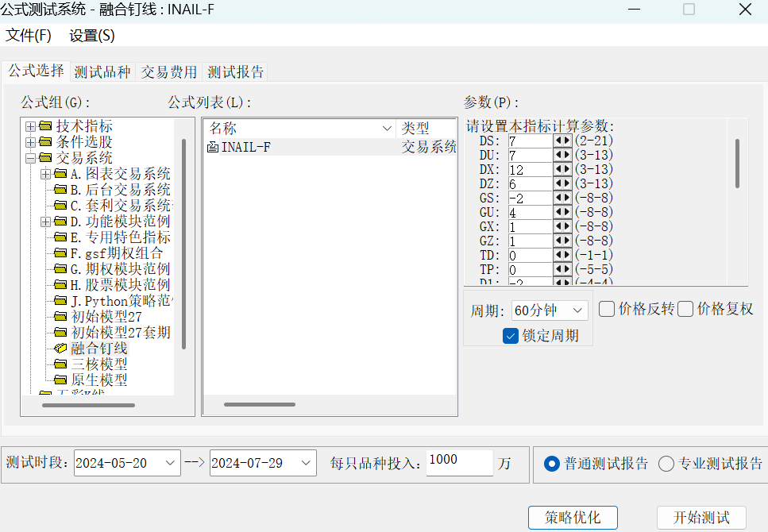768x532 pixels.
Task: Click folder icon of 交易系统
Action: click(x=45, y=157)
